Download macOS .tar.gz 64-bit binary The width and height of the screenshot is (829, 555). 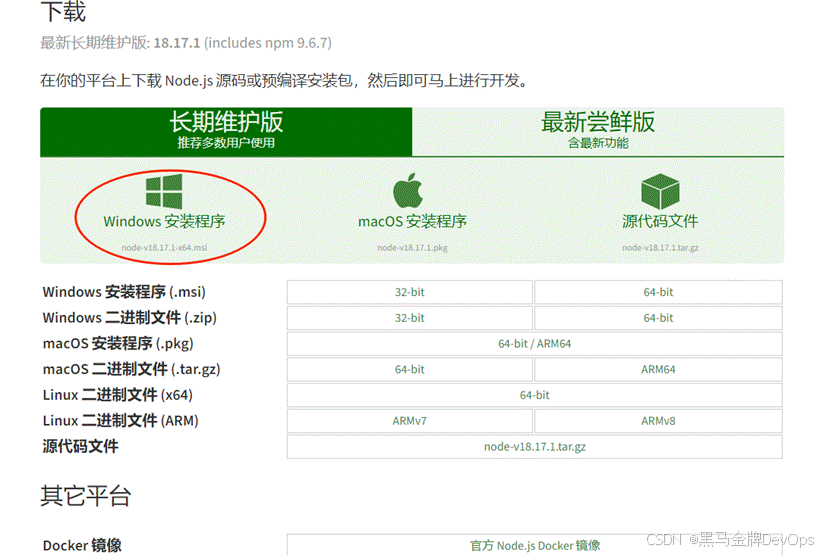pyautogui.click(x=410, y=369)
